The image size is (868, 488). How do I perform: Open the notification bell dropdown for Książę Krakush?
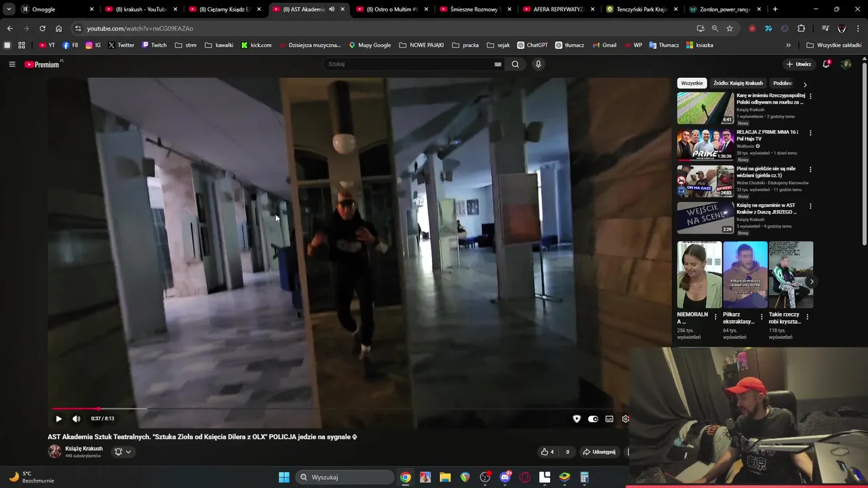[x=123, y=452]
